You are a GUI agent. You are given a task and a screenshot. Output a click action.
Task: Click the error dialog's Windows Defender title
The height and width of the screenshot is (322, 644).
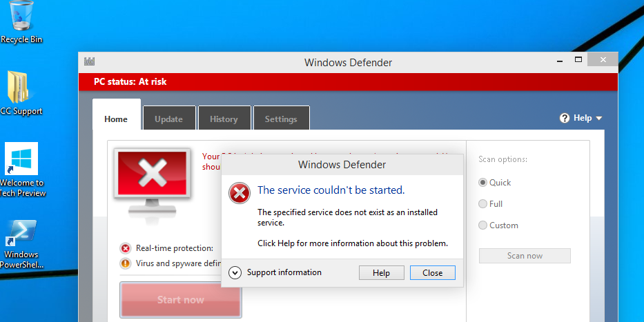(342, 165)
